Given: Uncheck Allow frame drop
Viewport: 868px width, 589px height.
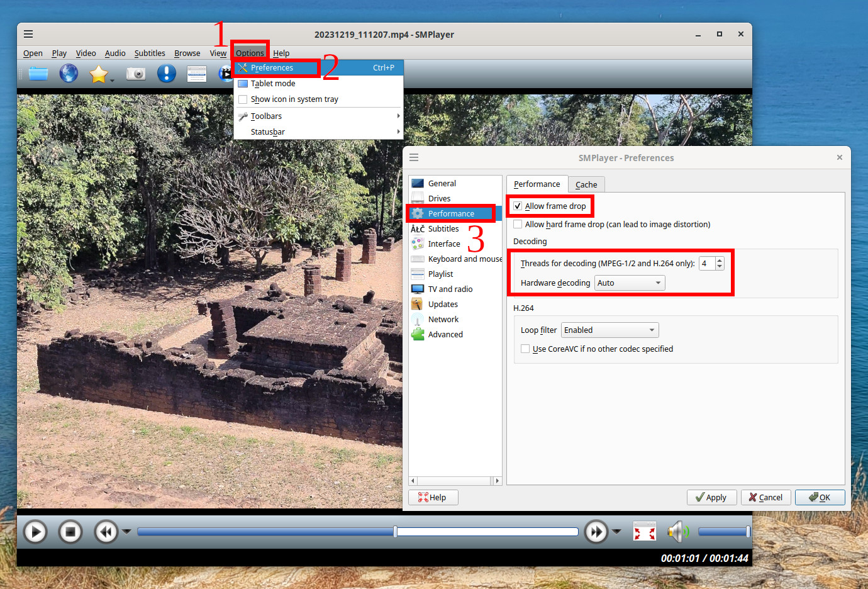Looking at the screenshot, I should 518,206.
